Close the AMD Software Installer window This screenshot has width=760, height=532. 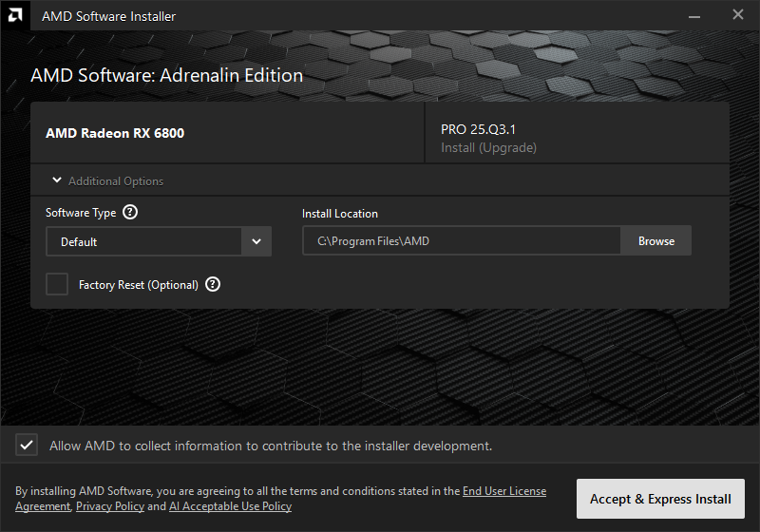(x=738, y=15)
